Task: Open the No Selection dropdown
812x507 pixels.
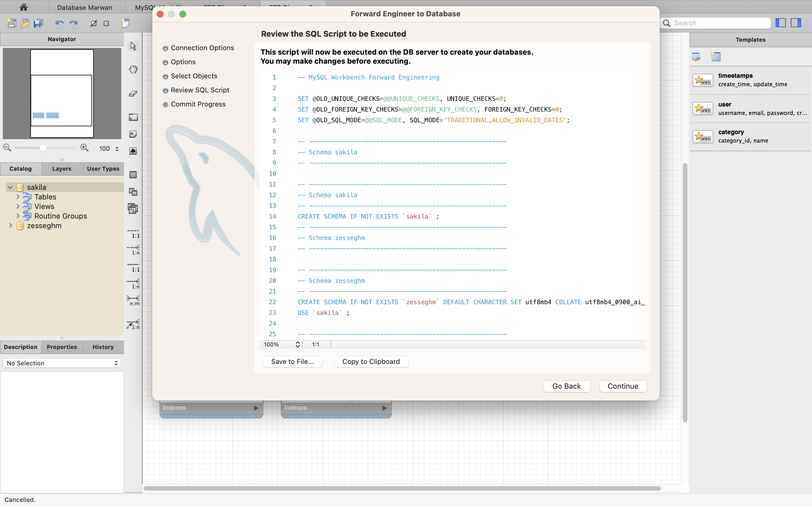Action: coord(62,363)
